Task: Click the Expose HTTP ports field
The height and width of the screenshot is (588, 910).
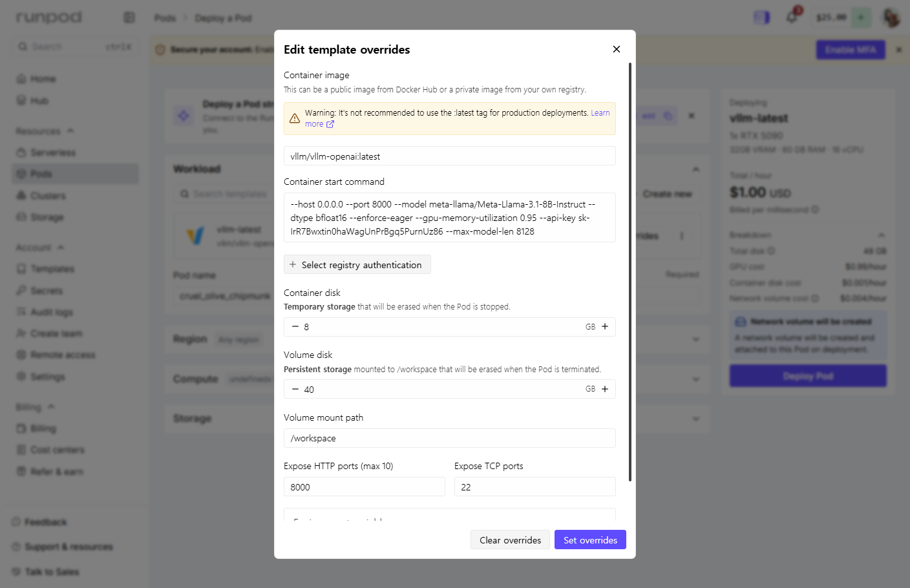Action: click(x=365, y=487)
